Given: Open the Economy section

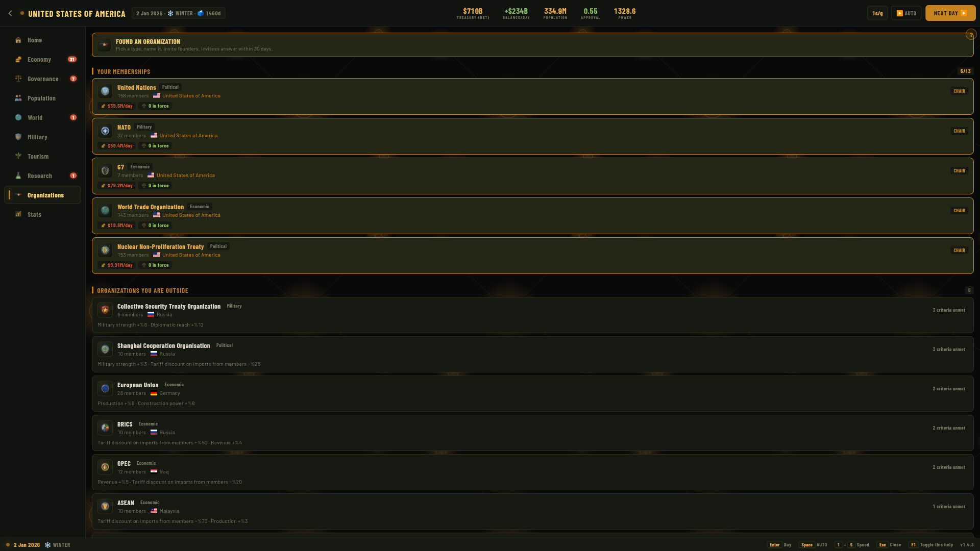Looking at the screenshot, I should [43, 60].
